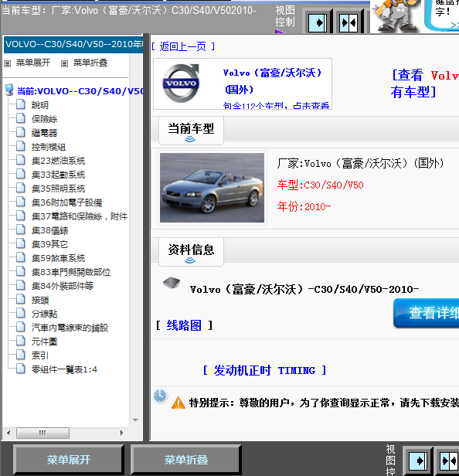Viewport: 459px width, 476px height.
Task: Click the document icon next to 繼電器
Action: pos(21,131)
